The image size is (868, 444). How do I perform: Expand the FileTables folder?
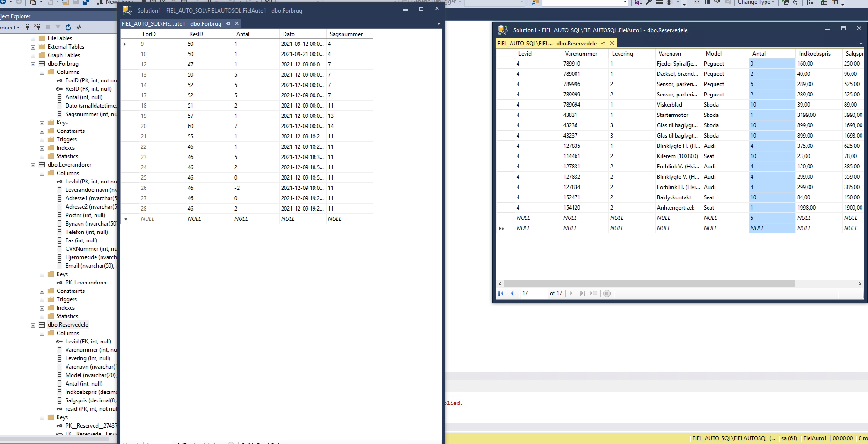[33, 39]
